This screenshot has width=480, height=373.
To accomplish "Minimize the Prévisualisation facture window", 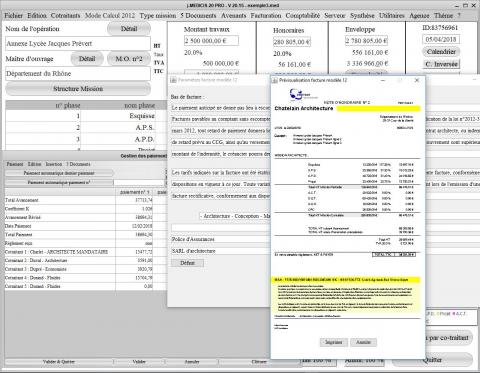I will click(383, 80).
